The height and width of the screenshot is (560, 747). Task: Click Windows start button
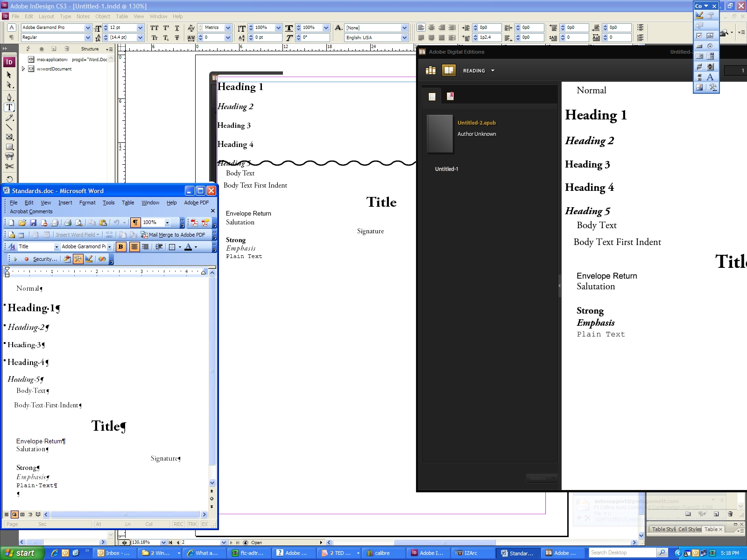point(22,553)
